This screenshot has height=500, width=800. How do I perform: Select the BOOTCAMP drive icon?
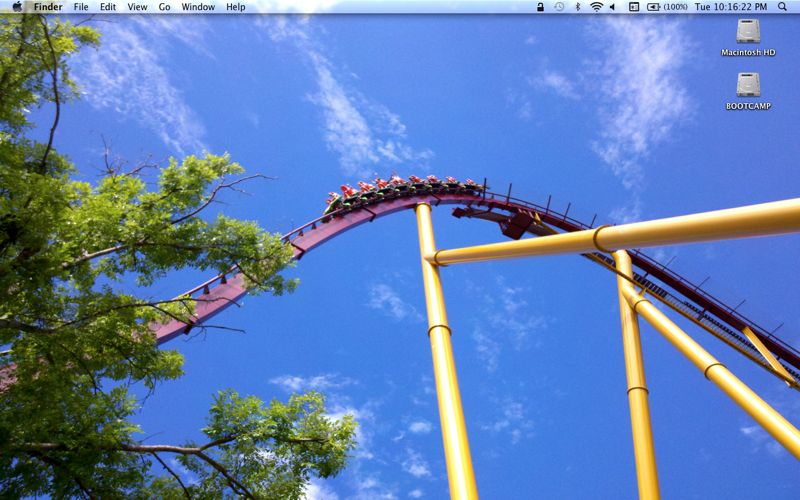coord(748,85)
